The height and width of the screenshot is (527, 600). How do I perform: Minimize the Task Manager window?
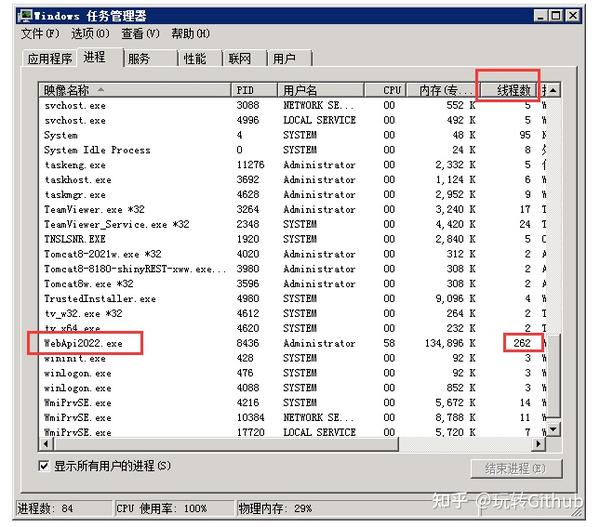[540, 16]
